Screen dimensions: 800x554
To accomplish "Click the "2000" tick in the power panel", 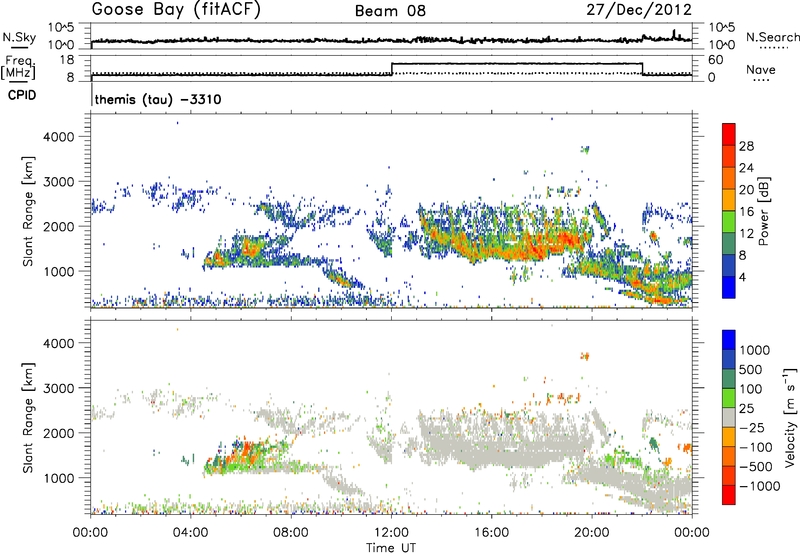I will 58,226.
